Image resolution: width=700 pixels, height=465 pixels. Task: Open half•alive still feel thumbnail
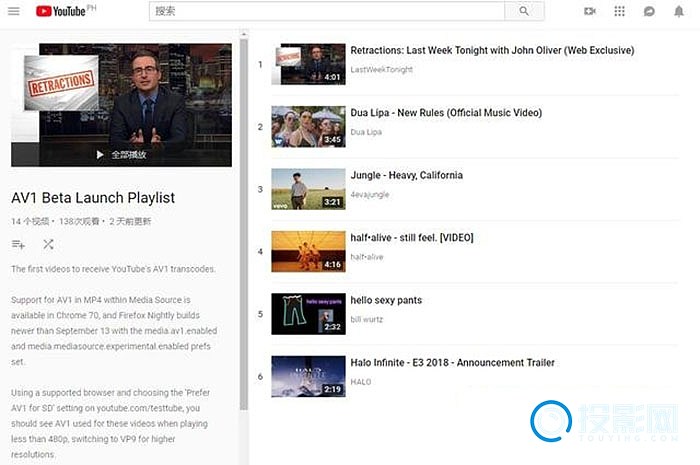[x=308, y=252]
